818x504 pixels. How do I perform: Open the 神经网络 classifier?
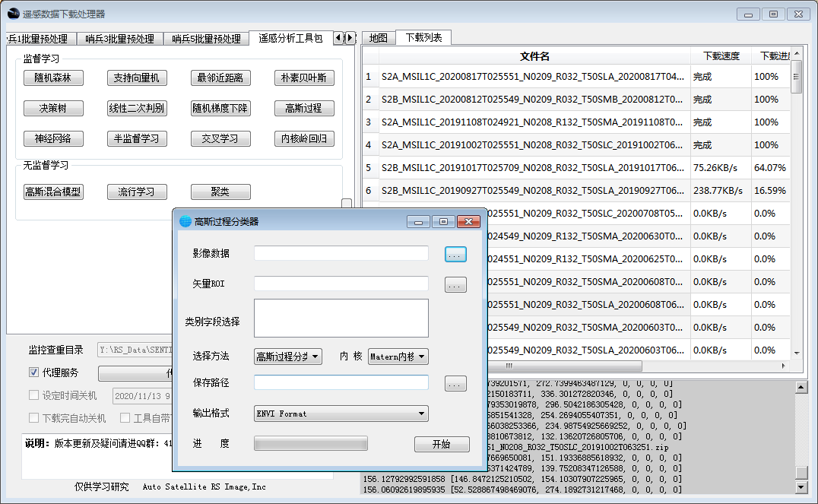(53, 138)
